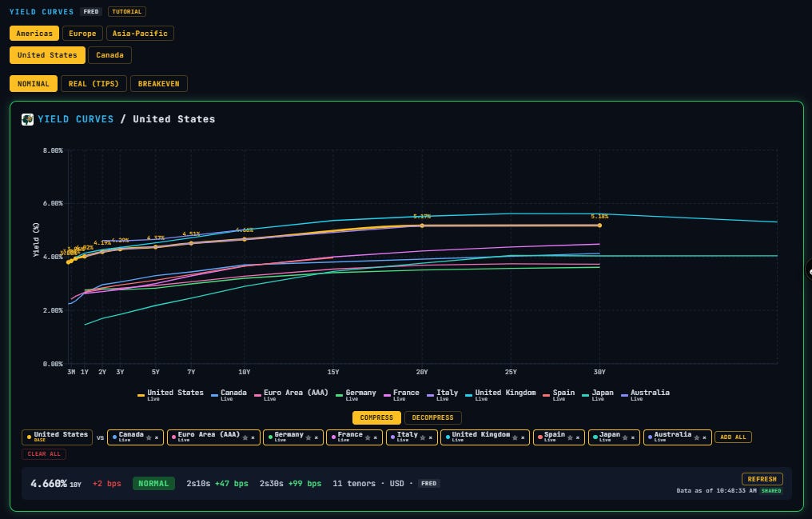Viewport: 812px width, 519px height.
Task: Star the Australia comparison chip
Action: pos(697,437)
